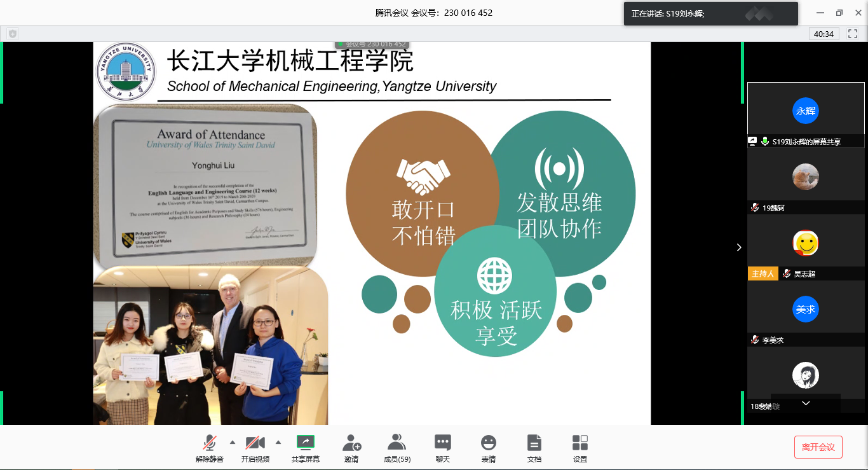Image resolution: width=868 pixels, height=470 pixels.
Task: Select host 吴志超 video tile
Action: (x=805, y=243)
